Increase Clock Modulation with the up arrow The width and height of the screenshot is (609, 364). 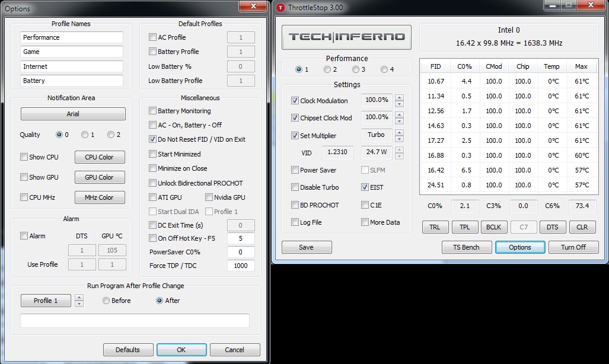[x=399, y=97]
